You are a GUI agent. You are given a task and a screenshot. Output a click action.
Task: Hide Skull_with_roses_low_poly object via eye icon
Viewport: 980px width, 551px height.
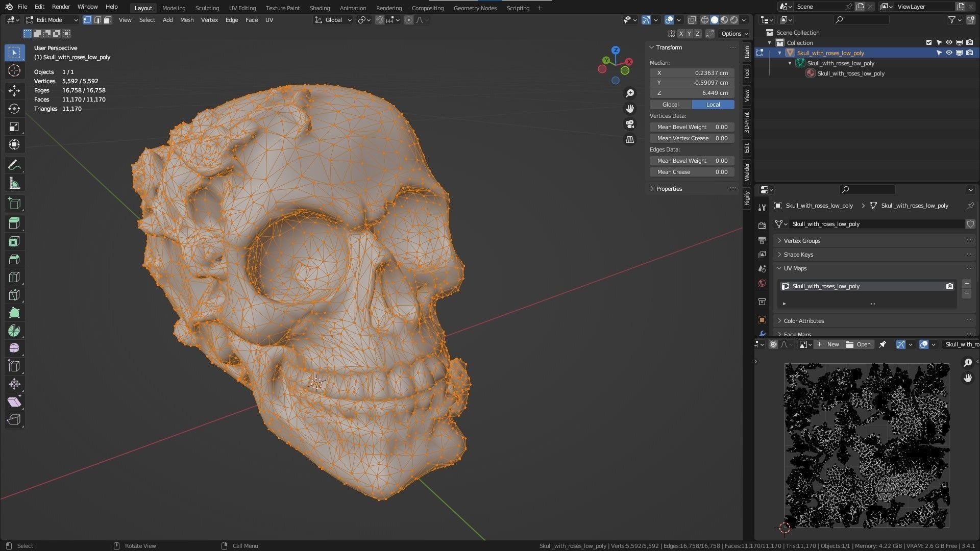[x=949, y=53]
